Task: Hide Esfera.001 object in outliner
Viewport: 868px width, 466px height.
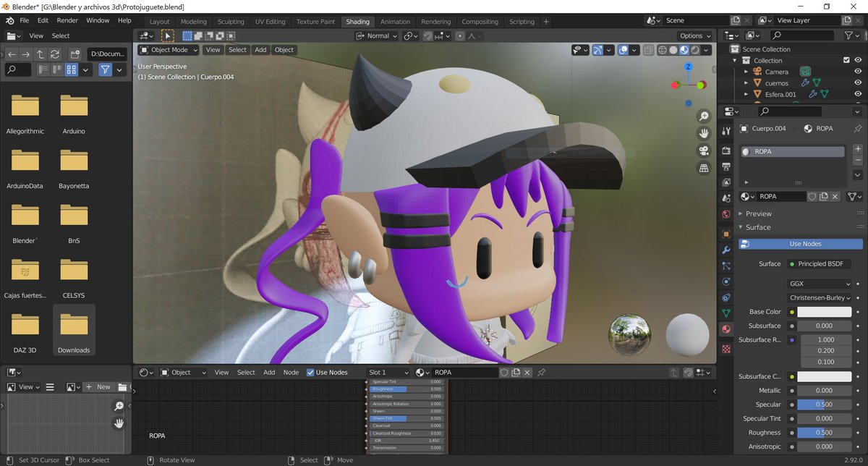Action: pos(858,94)
